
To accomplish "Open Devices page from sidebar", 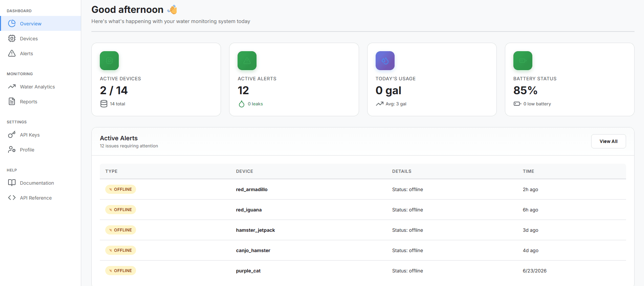I will 41,38.
